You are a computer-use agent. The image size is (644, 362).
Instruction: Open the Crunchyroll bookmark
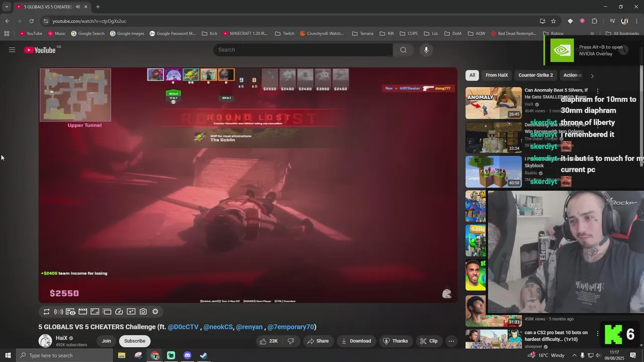tap(322, 34)
